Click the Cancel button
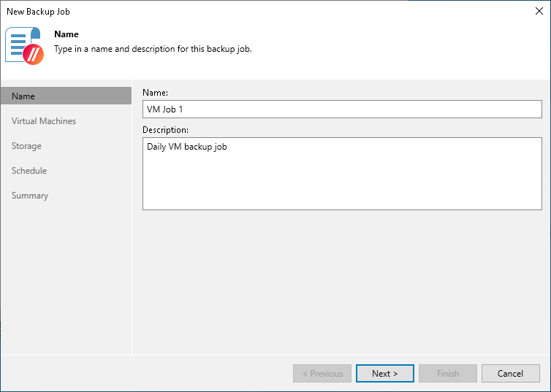The width and height of the screenshot is (551, 392). point(510,374)
